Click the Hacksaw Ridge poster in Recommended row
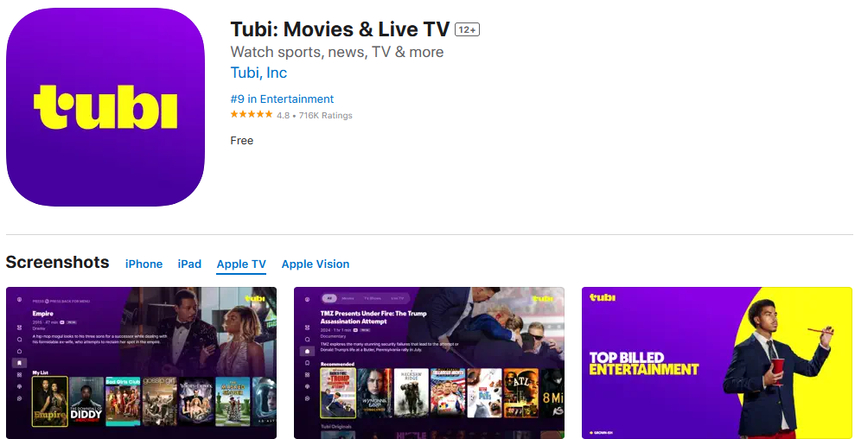The image size is (855, 439). coord(411,393)
